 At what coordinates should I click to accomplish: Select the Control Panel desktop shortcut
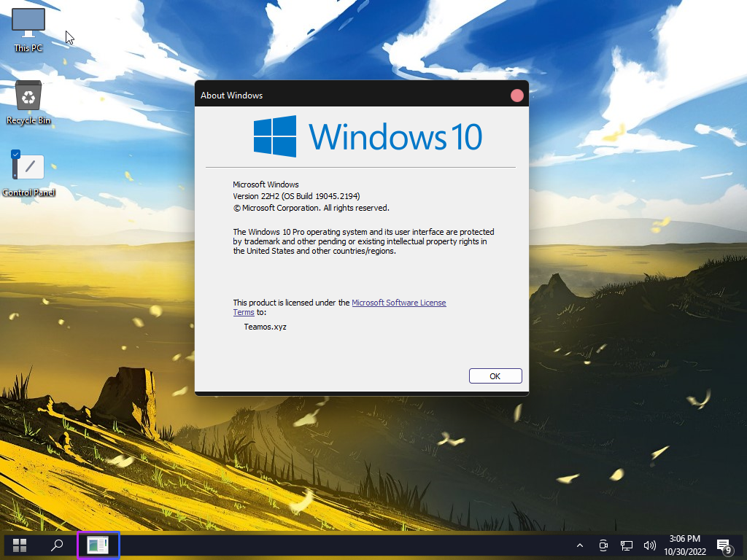coord(28,173)
